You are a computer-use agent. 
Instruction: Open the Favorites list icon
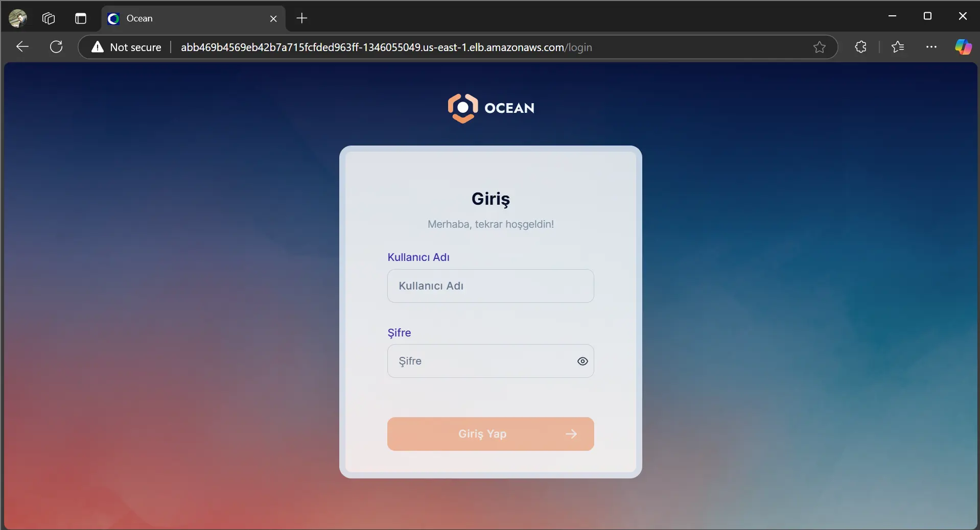898,47
